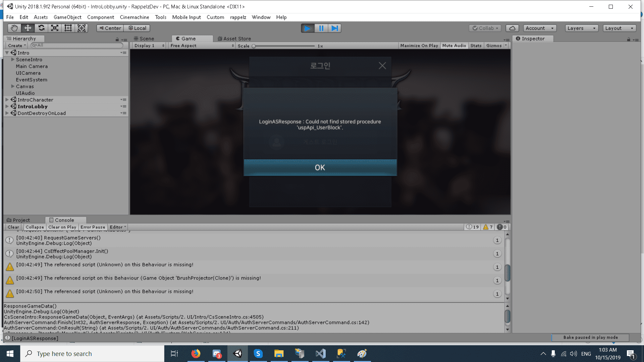
Task: Open the Display 1 dropdown
Action: (149, 46)
